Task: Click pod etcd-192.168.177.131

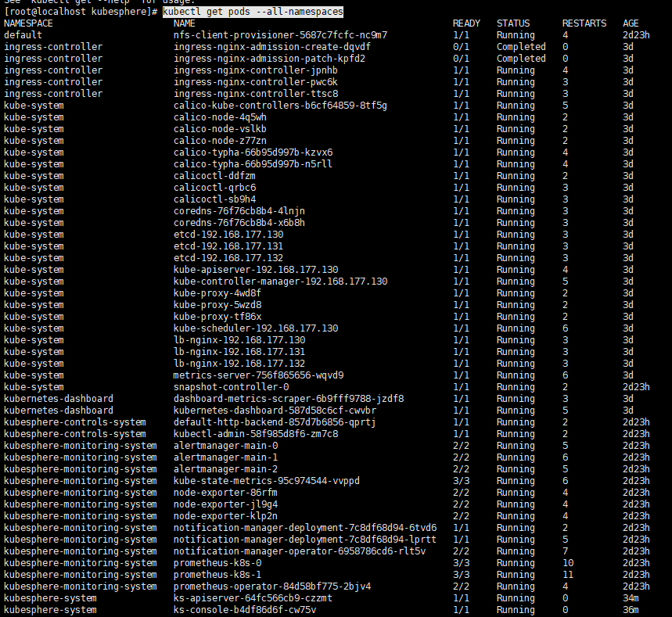Action: [x=228, y=246]
